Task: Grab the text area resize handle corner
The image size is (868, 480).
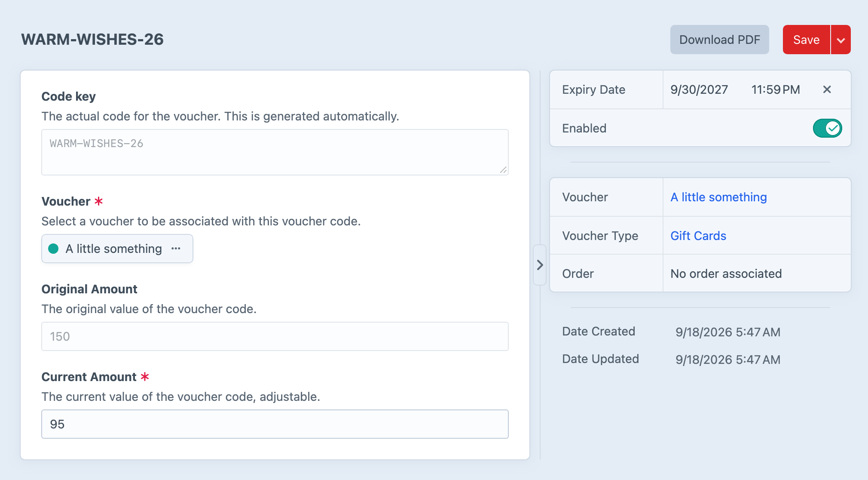Action: coord(503,170)
